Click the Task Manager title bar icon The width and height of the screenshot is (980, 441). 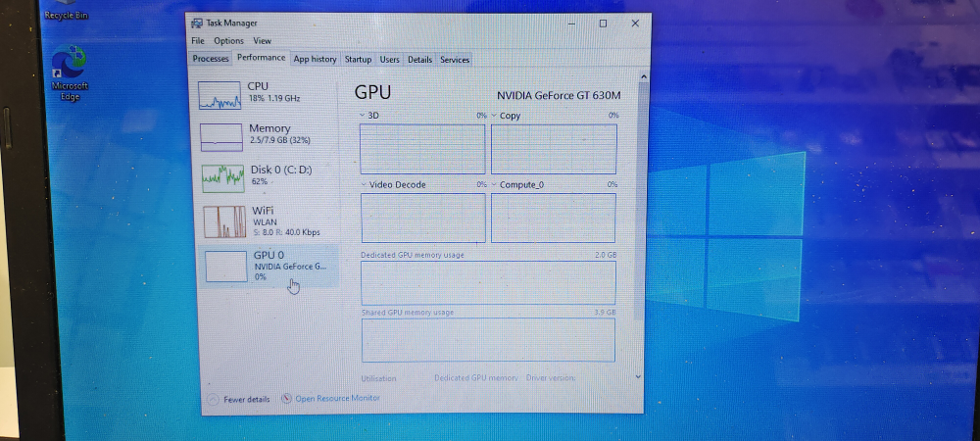tap(197, 24)
